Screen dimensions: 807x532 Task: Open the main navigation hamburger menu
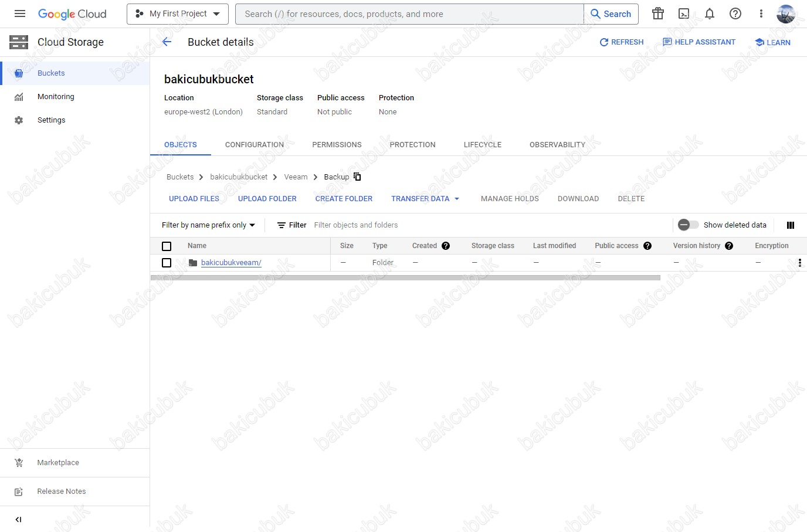pyautogui.click(x=20, y=13)
